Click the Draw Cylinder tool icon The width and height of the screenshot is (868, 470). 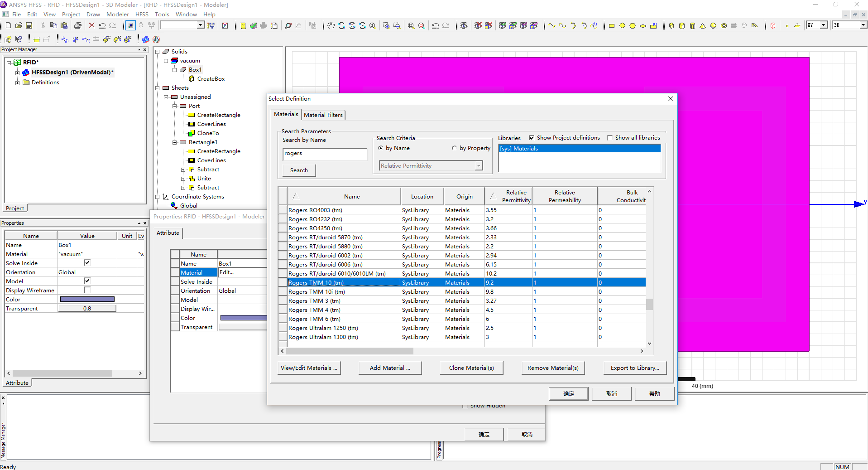coord(682,26)
